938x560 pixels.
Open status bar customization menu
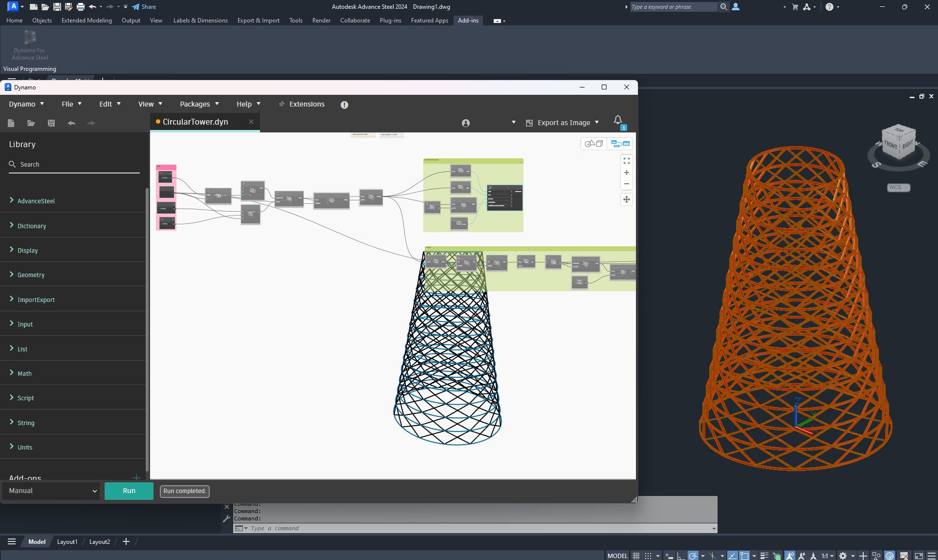tap(931, 556)
